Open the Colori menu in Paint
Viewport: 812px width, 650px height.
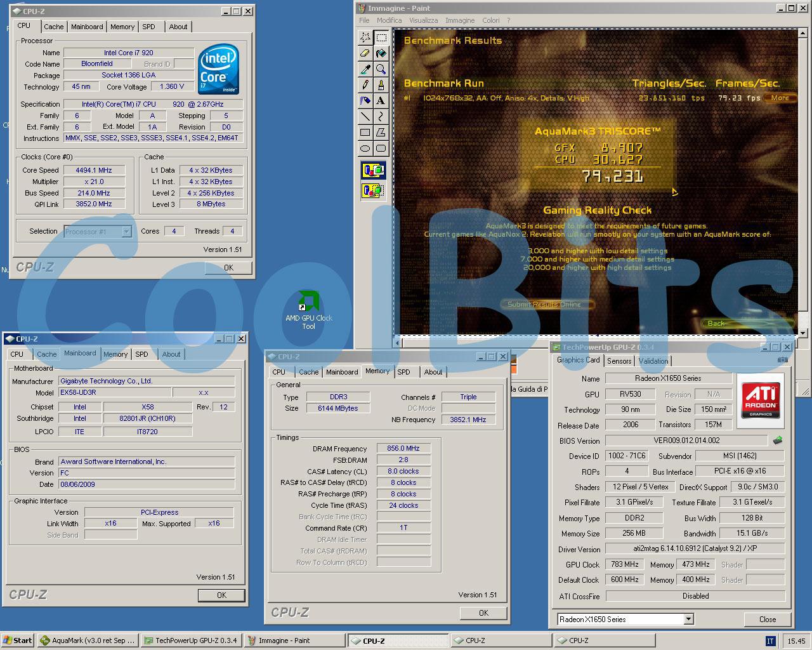tap(491, 20)
